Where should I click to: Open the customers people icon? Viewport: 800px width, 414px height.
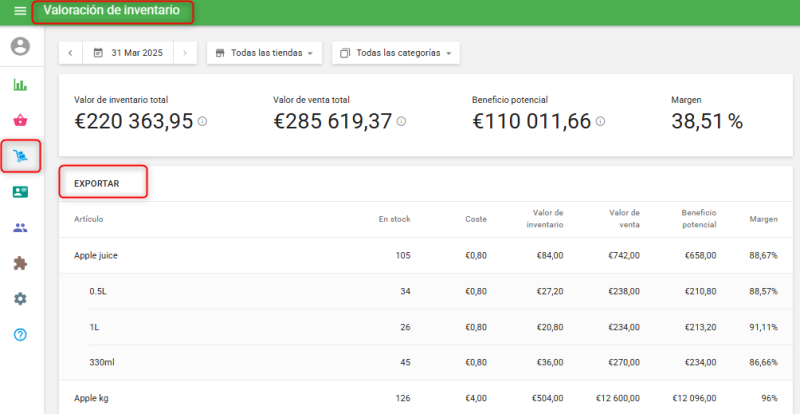pos(20,228)
